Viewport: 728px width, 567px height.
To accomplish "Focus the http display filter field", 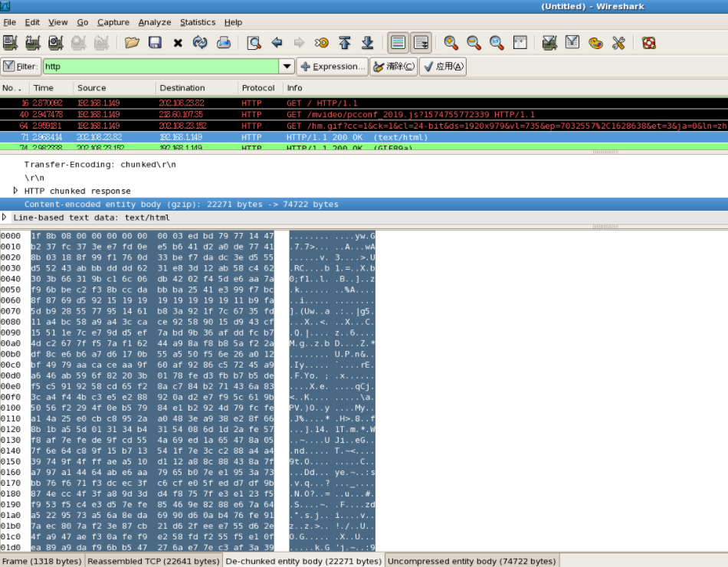I will [x=161, y=67].
